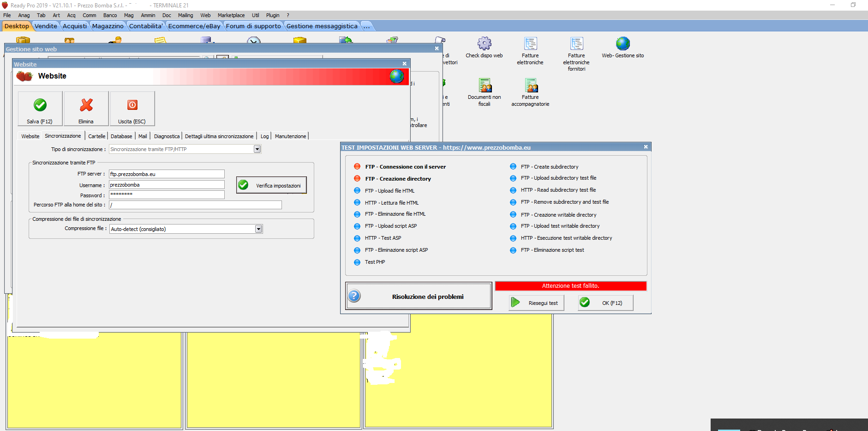The height and width of the screenshot is (431, 868).
Task: Switch to Manutenzione tab
Action: [x=290, y=136]
